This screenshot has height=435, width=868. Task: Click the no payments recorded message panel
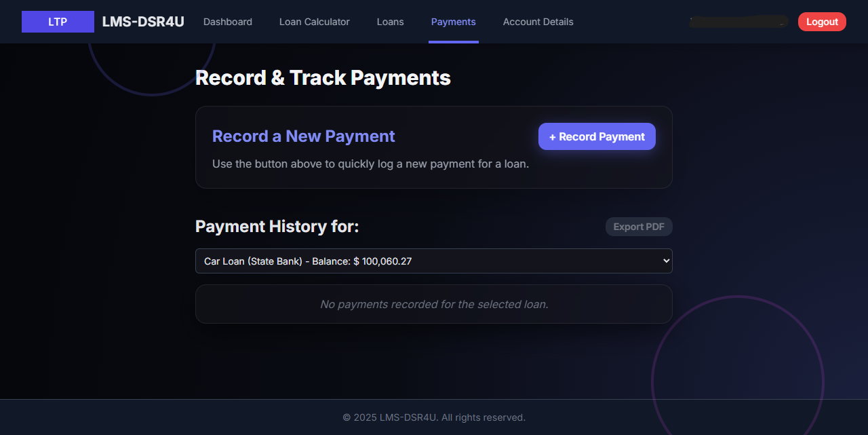click(x=433, y=304)
